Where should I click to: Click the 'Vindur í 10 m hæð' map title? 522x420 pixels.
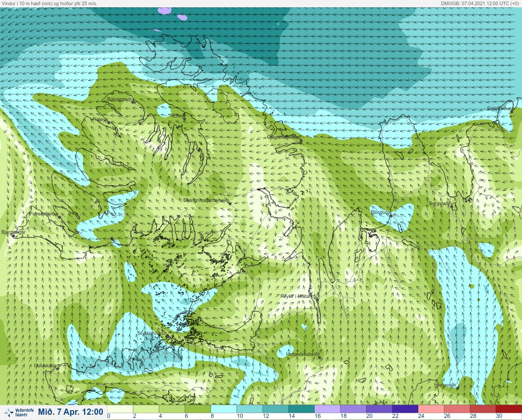49,3
